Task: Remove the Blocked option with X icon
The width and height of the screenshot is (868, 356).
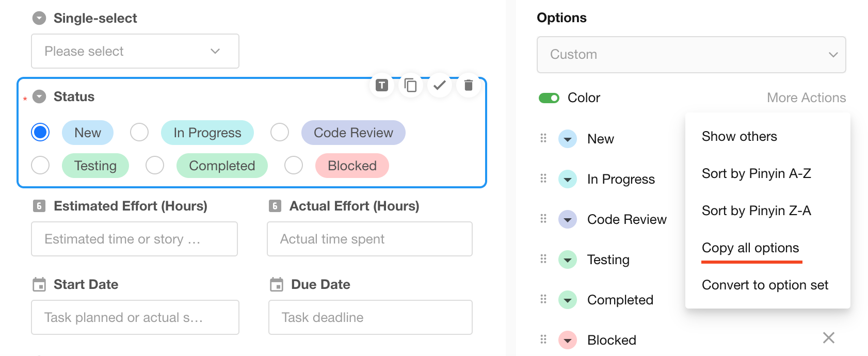Action: pyautogui.click(x=829, y=338)
